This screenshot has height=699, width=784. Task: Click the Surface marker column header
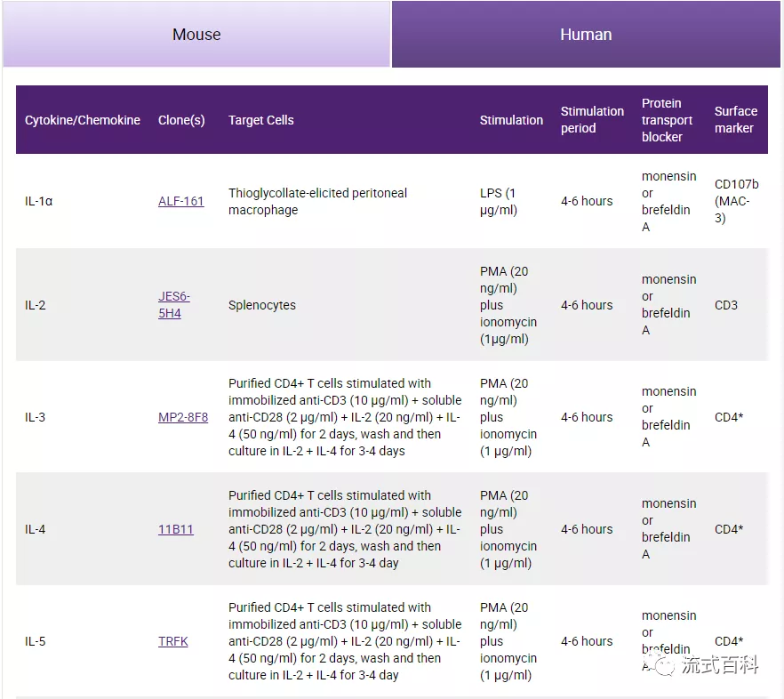735,120
